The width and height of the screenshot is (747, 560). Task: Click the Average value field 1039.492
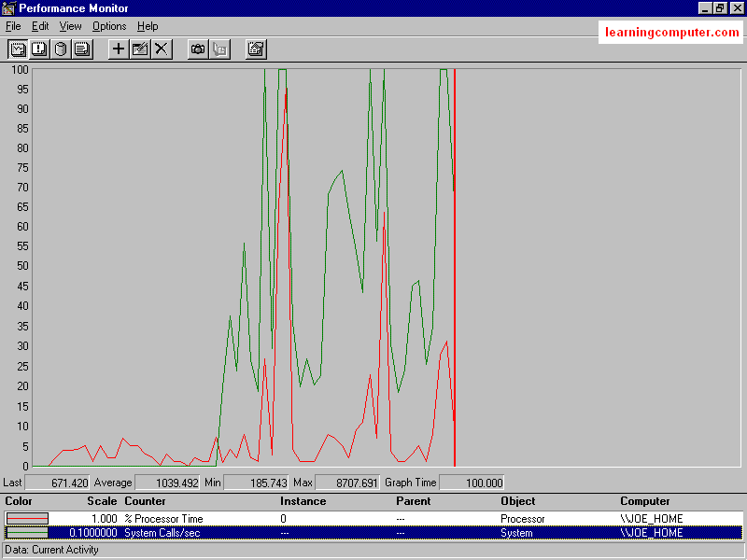pos(167,483)
